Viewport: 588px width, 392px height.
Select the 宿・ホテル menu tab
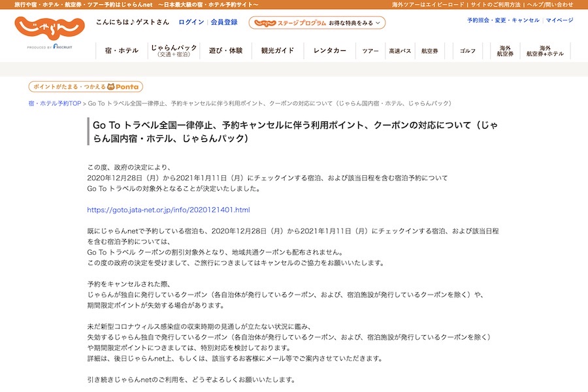pyautogui.click(x=122, y=51)
